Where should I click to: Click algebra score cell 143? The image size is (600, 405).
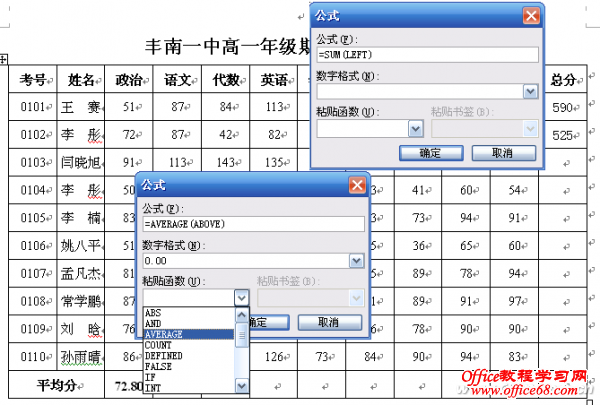(226, 162)
